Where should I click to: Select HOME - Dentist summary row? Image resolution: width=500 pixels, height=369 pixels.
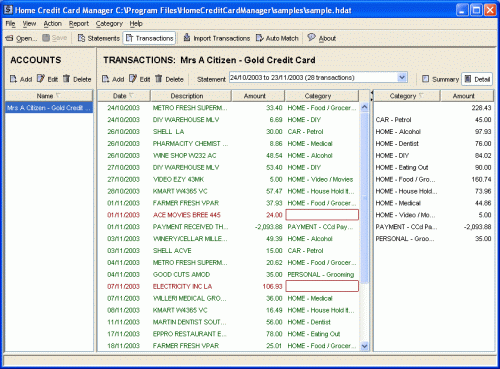click(x=433, y=144)
